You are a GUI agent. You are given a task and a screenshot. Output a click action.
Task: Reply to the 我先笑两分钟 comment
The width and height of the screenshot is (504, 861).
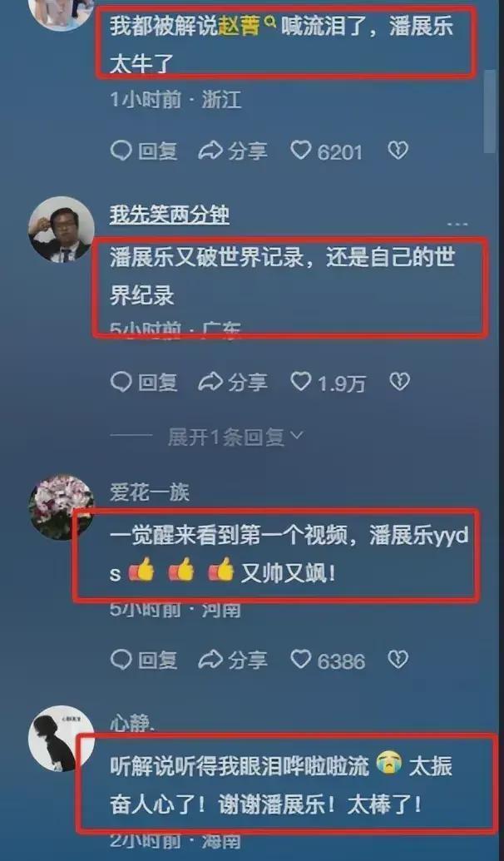pyautogui.click(x=144, y=382)
